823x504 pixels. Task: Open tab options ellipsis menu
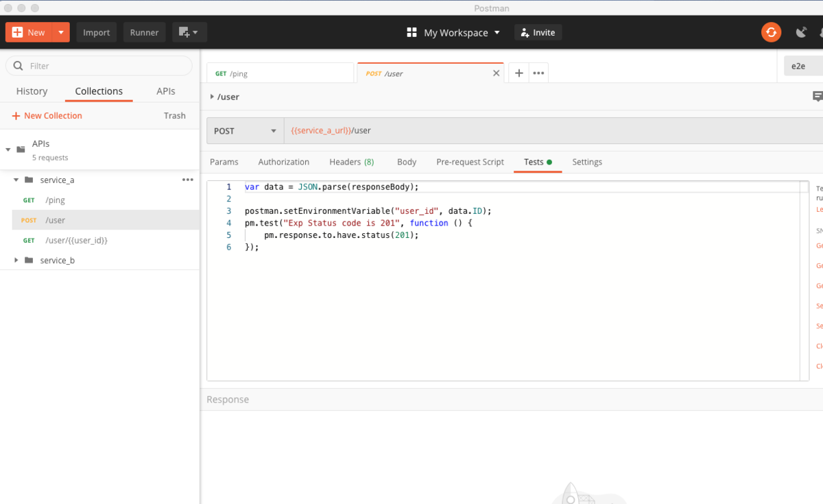(x=538, y=73)
